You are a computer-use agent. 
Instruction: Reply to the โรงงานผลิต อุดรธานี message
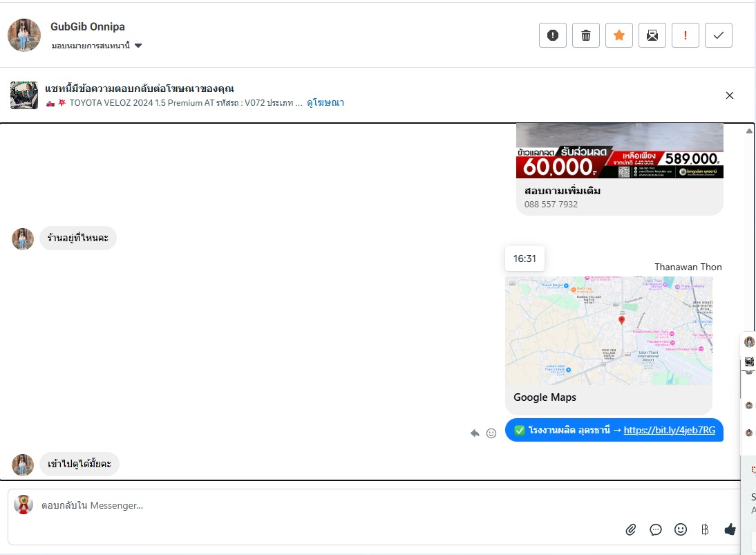pyautogui.click(x=475, y=433)
